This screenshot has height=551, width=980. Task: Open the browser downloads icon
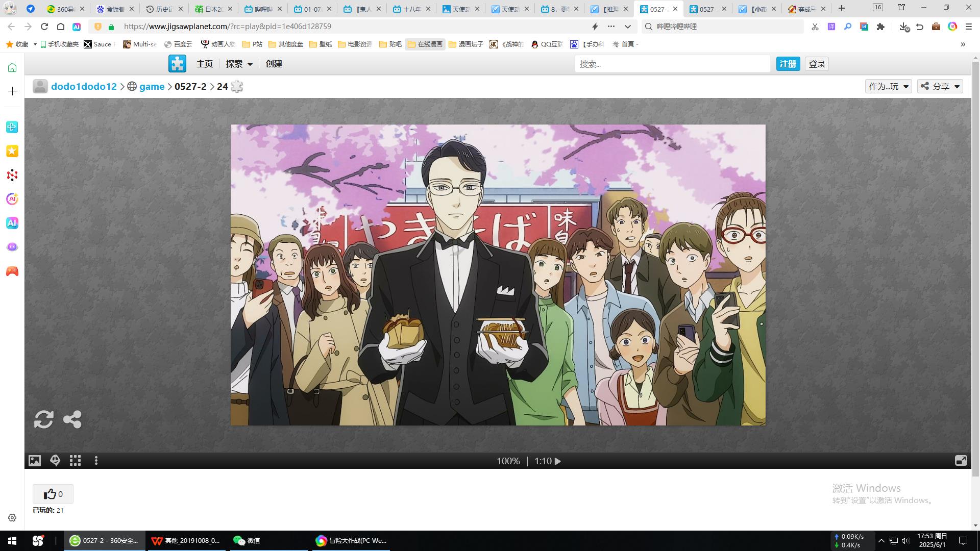pos(904,27)
